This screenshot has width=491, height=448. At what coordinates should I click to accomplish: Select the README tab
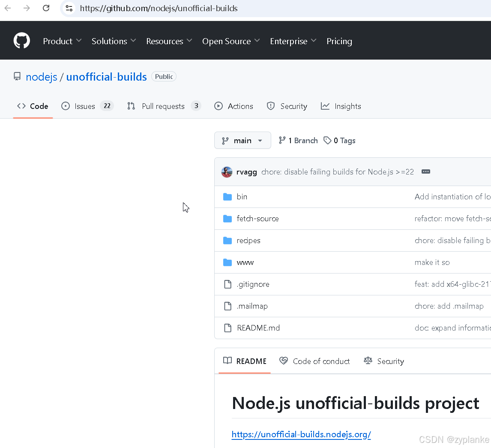245,361
